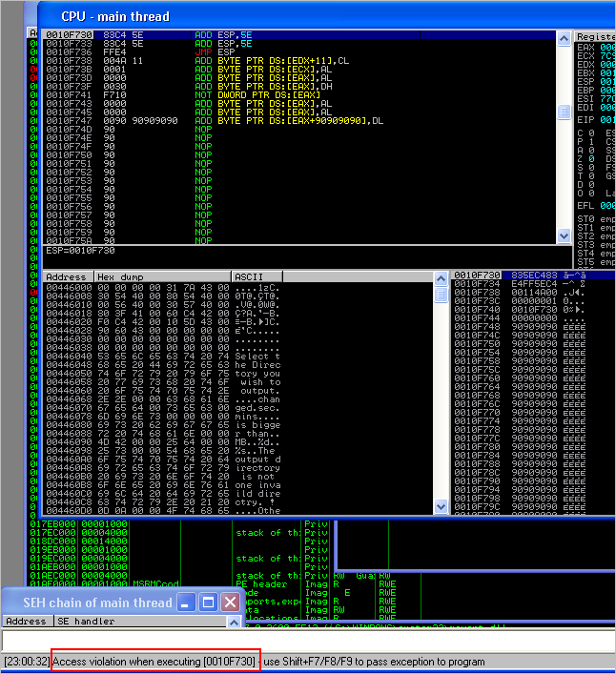
Task: Click the Address column header in hex dump pane
Action: pos(66,276)
